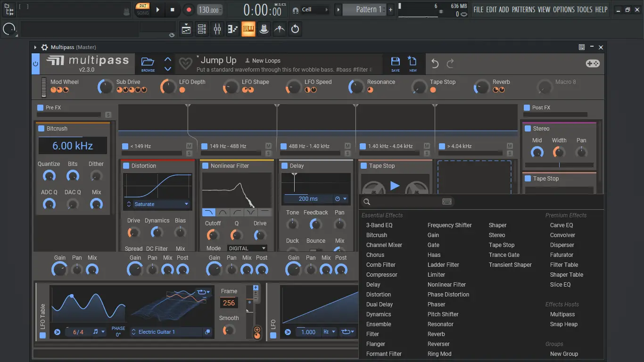Disable the Bitcrush effect checkbox
644x362 pixels.
click(41, 129)
